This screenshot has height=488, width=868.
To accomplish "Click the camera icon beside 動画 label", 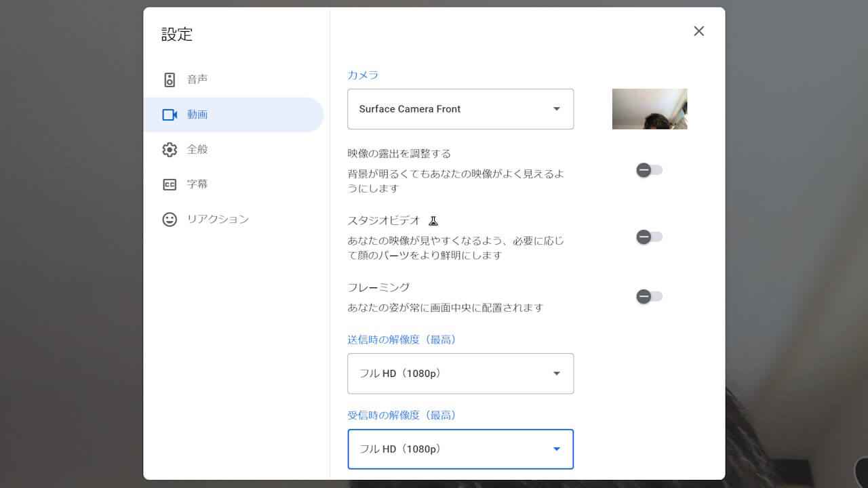I will [x=170, y=115].
